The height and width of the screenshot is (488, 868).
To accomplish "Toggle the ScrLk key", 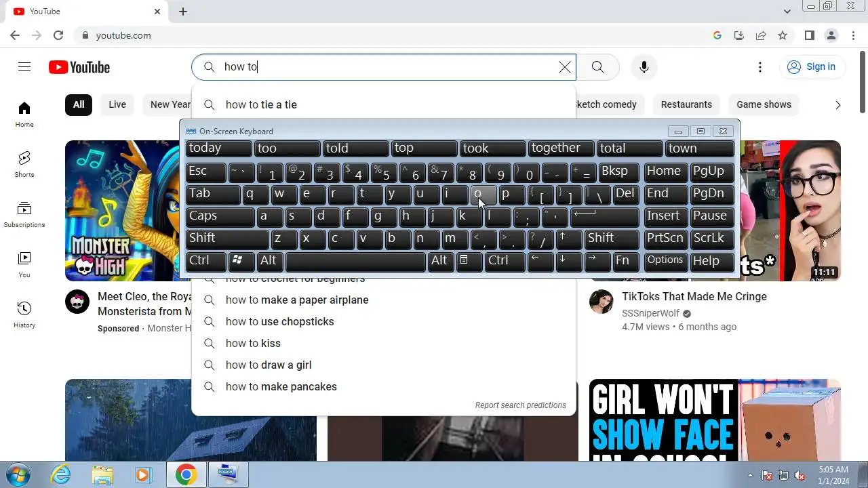I will pyautogui.click(x=711, y=239).
